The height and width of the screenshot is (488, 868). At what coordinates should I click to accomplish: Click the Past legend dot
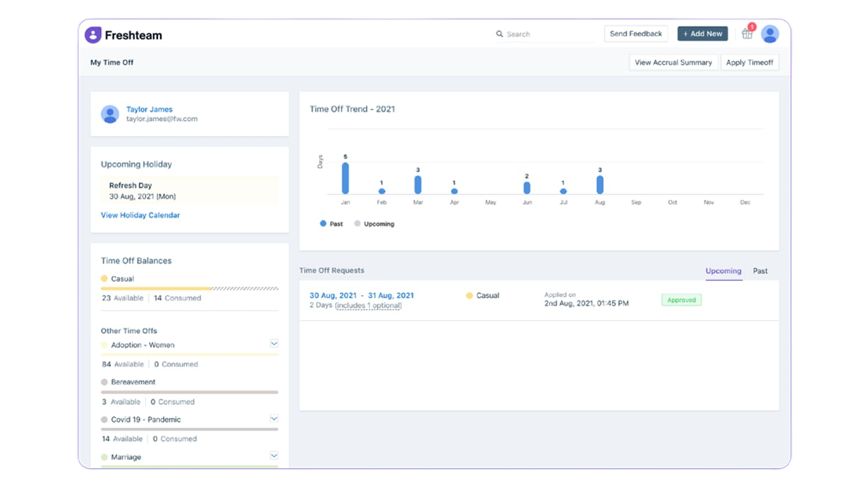(323, 223)
